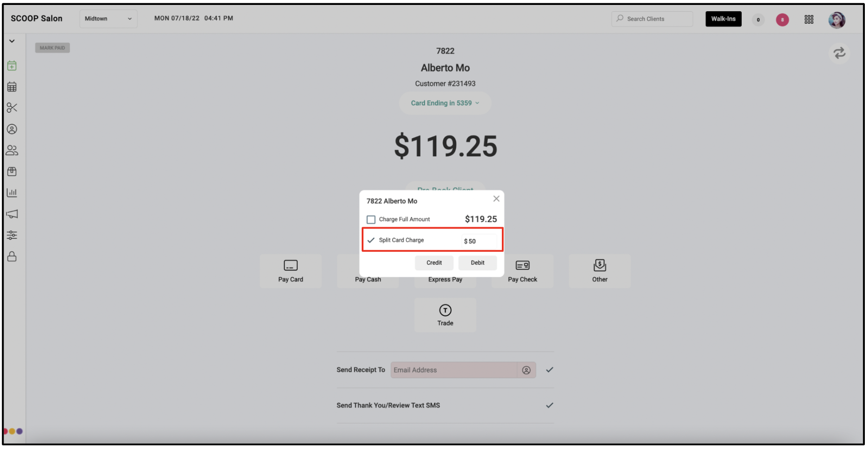
Task: Click the MARK PAID button
Action: click(53, 48)
